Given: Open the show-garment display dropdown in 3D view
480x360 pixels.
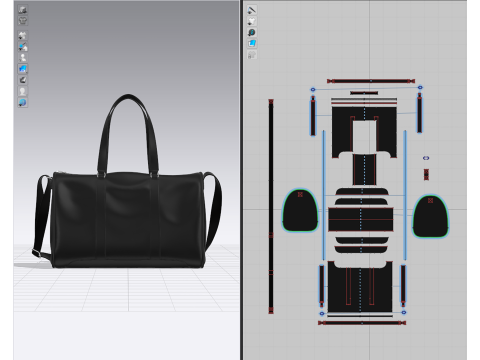Looking at the screenshot, I should 23,36.
